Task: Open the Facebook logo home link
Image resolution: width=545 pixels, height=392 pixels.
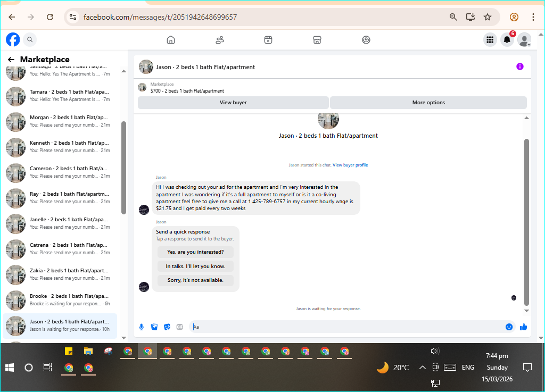Action: click(13, 39)
